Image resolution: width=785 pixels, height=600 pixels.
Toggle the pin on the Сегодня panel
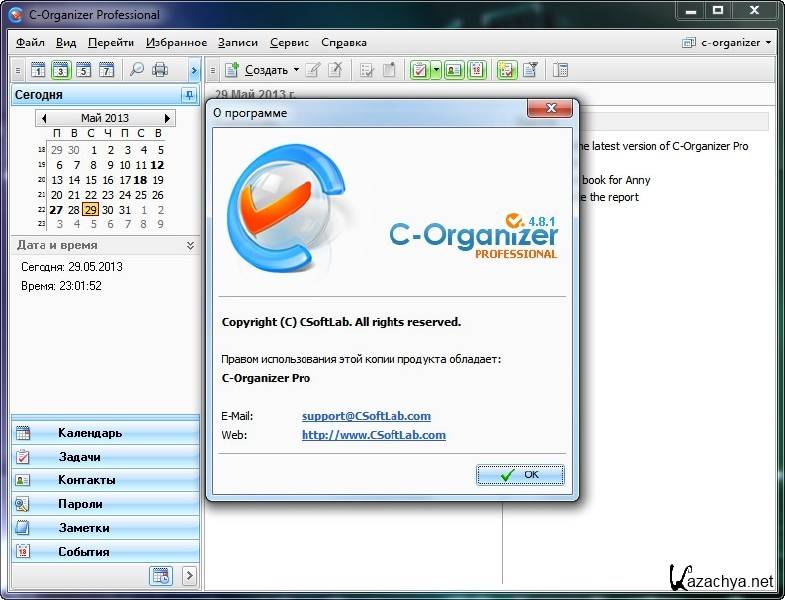tap(189, 95)
